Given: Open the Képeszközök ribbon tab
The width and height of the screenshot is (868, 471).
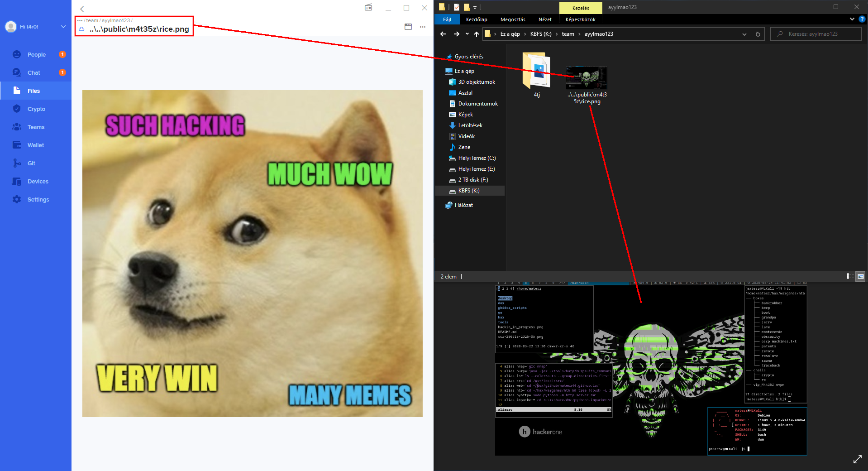Looking at the screenshot, I should [581, 19].
